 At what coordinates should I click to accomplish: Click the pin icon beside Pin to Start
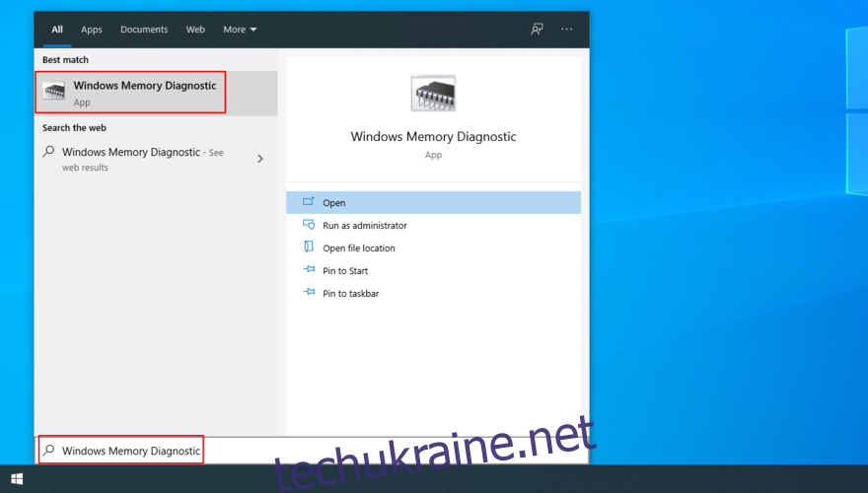pyautogui.click(x=309, y=269)
